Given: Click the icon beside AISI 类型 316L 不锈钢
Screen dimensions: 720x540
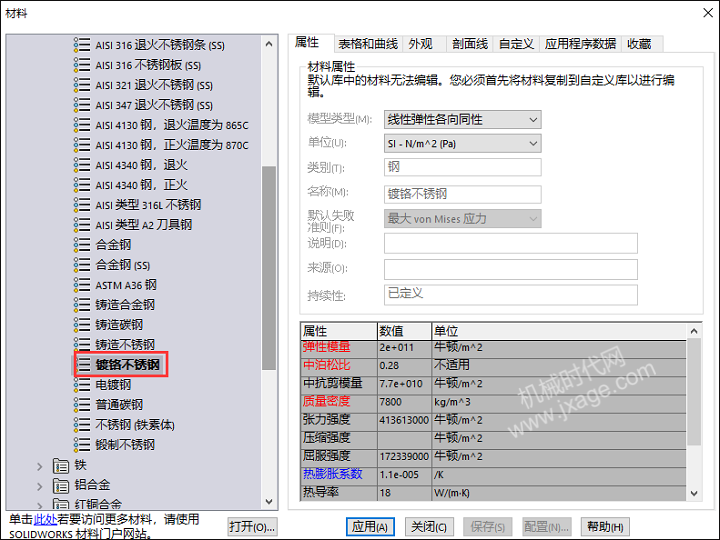Looking at the screenshot, I should pos(82,205).
